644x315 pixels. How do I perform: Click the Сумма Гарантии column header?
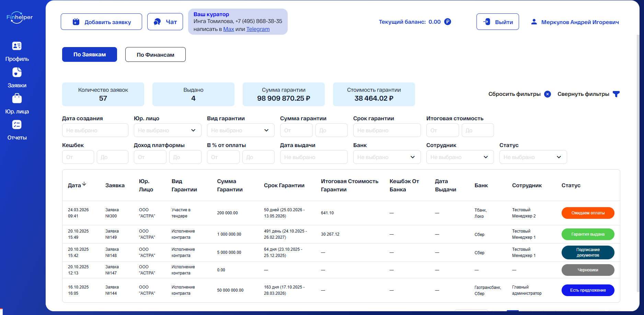[230, 185]
